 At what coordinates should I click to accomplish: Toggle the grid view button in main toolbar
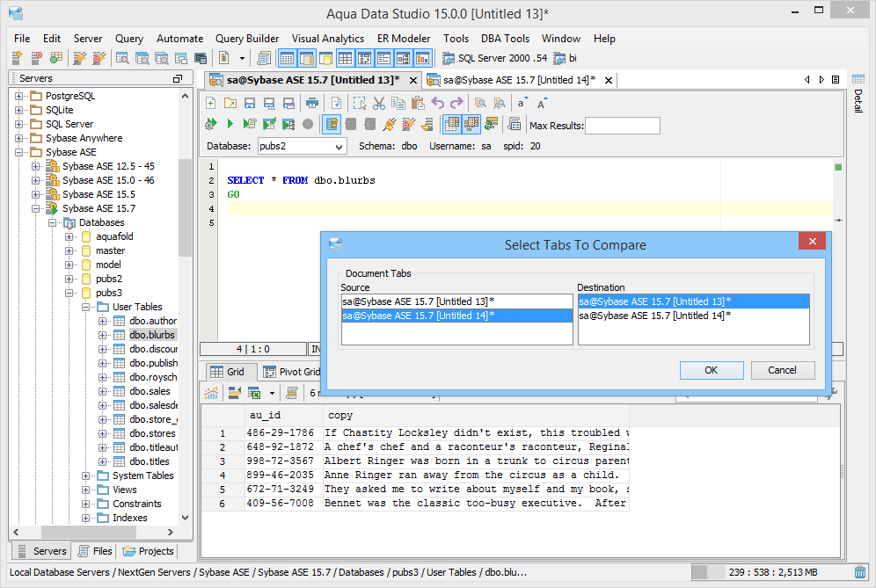[x=346, y=58]
